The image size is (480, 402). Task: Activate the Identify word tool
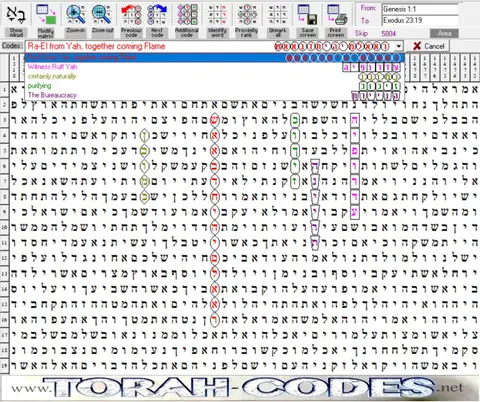point(217,20)
